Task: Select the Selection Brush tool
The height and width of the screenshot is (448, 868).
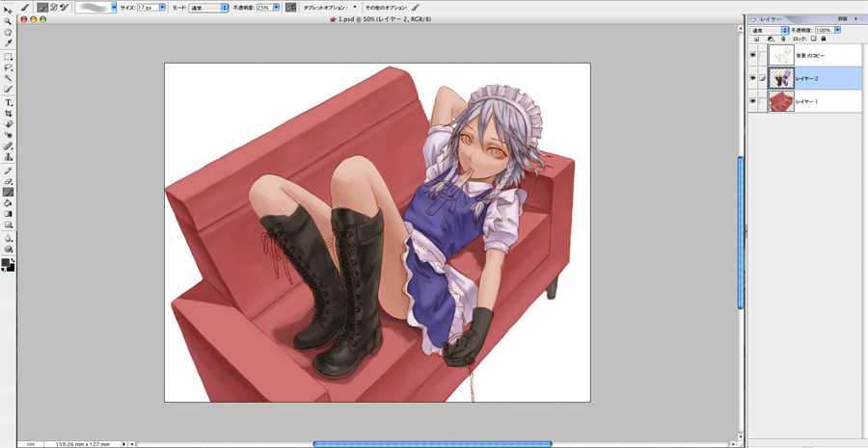Action: pyautogui.click(x=8, y=89)
